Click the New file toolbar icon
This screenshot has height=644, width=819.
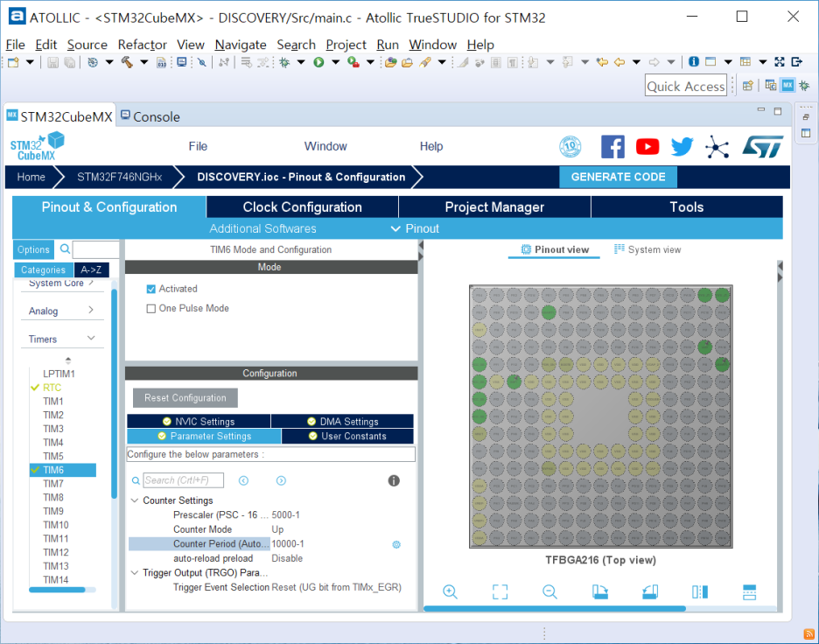click(13, 62)
